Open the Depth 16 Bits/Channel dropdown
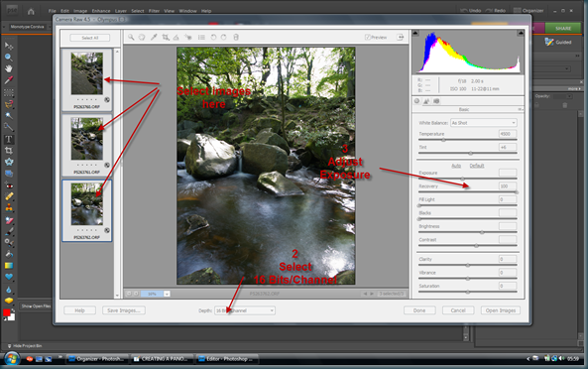This screenshot has height=369, width=588. pos(245,310)
